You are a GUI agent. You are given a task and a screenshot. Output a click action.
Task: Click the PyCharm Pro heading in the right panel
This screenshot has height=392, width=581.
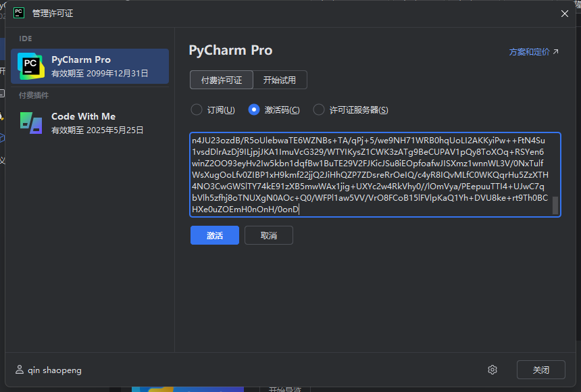tap(230, 51)
